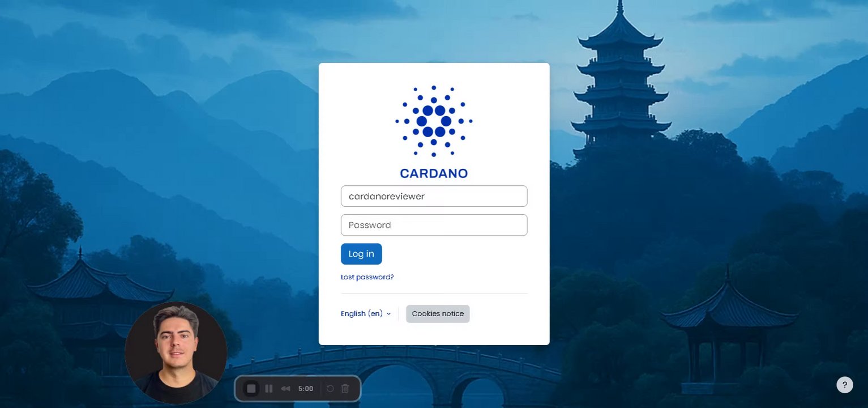Click the presenter webcam bubble
This screenshot has height=408, width=868.
pyautogui.click(x=176, y=352)
